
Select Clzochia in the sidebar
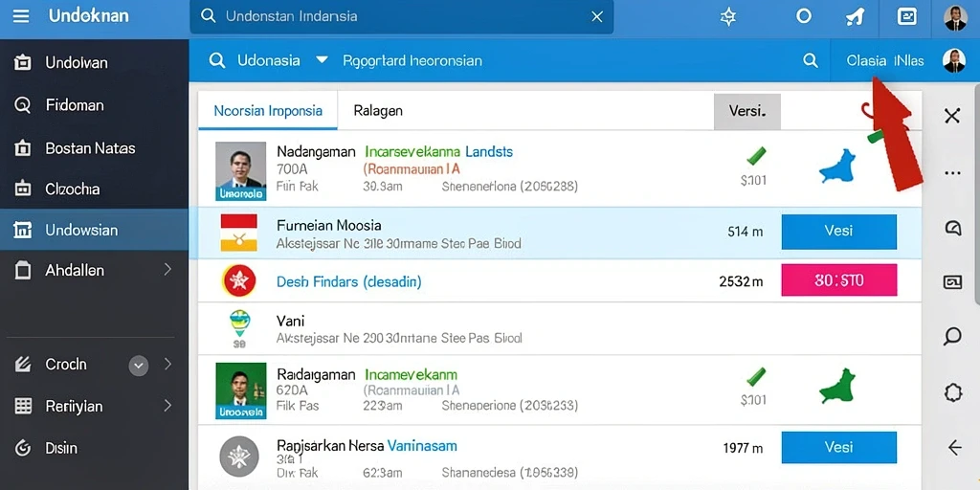pyautogui.click(x=94, y=189)
